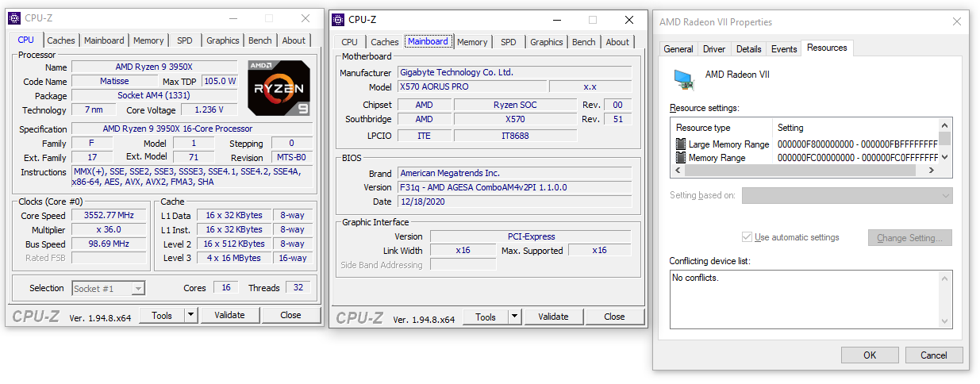Open About tab in left CPU-Z window
This screenshot has height=384, width=980.
(294, 40)
